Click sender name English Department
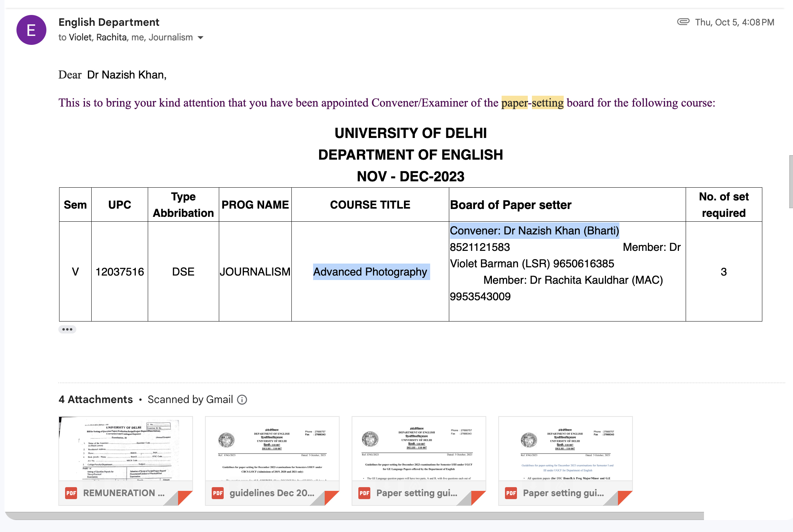 click(x=109, y=22)
